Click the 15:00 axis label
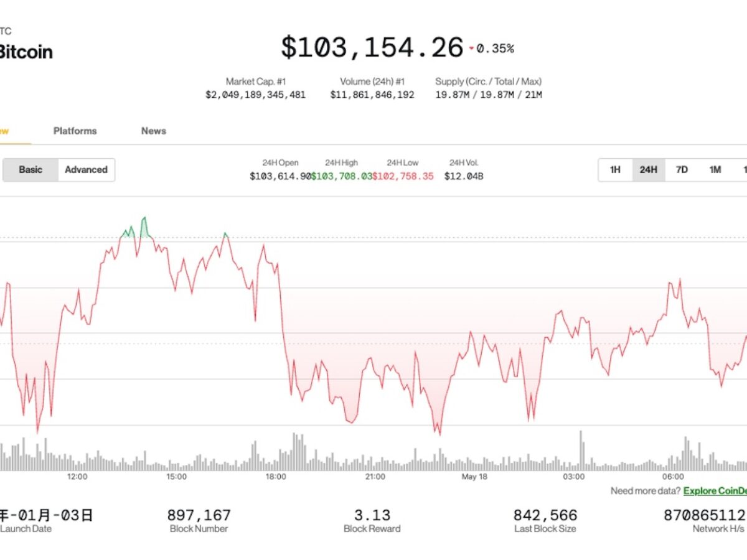The image size is (747, 560). [x=176, y=477]
